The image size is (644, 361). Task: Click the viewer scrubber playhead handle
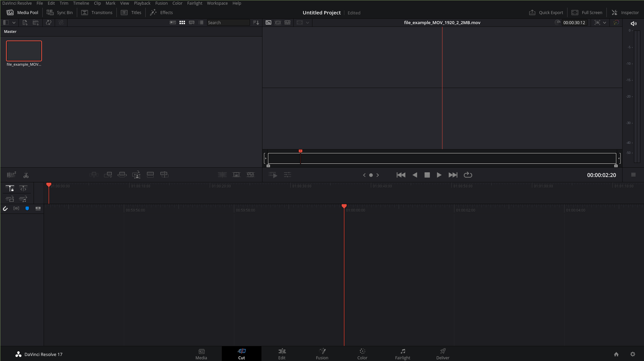click(300, 151)
